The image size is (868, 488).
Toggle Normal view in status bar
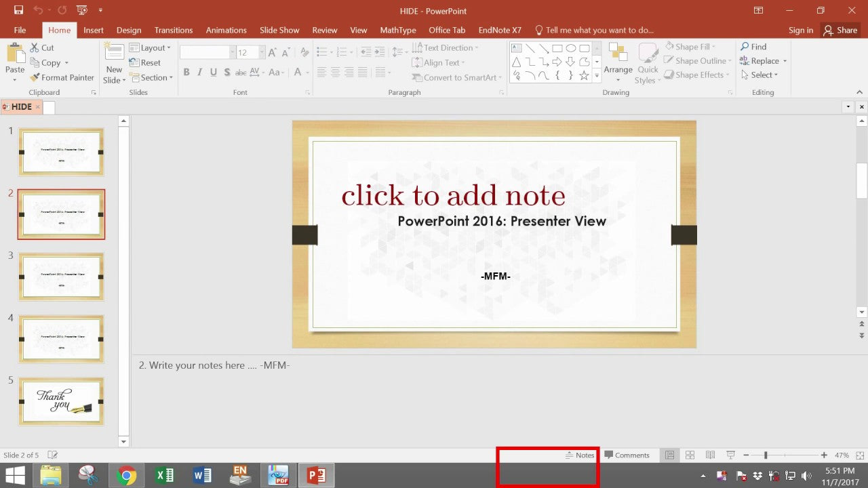click(669, 455)
